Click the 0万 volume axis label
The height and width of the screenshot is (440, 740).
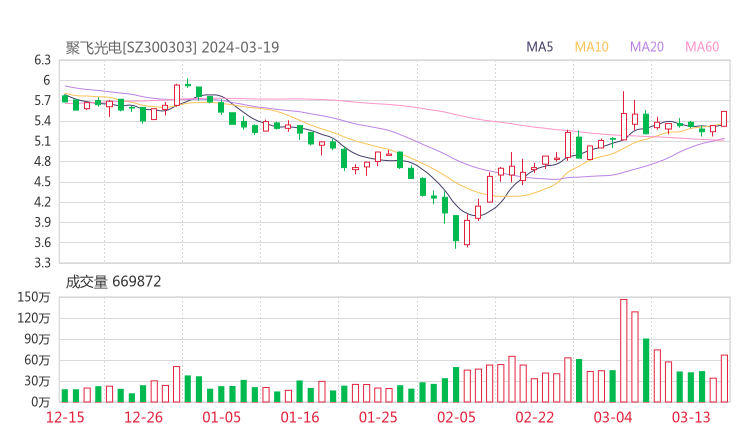(41, 402)
